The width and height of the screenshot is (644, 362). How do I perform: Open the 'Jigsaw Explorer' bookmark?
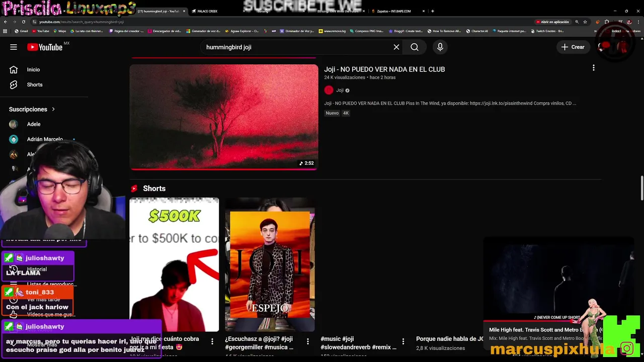242,31
